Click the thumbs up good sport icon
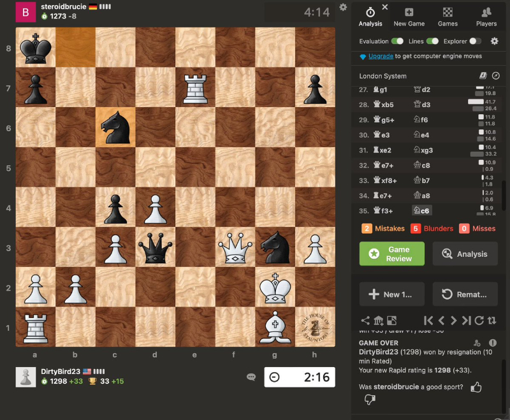This screenshot has height=420, width=510. 476,387
